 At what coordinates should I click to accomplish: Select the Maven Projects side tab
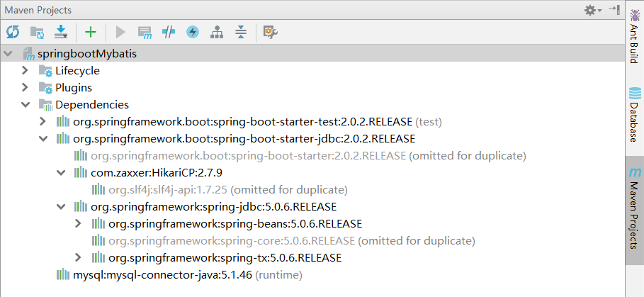[x=635, y=210]
